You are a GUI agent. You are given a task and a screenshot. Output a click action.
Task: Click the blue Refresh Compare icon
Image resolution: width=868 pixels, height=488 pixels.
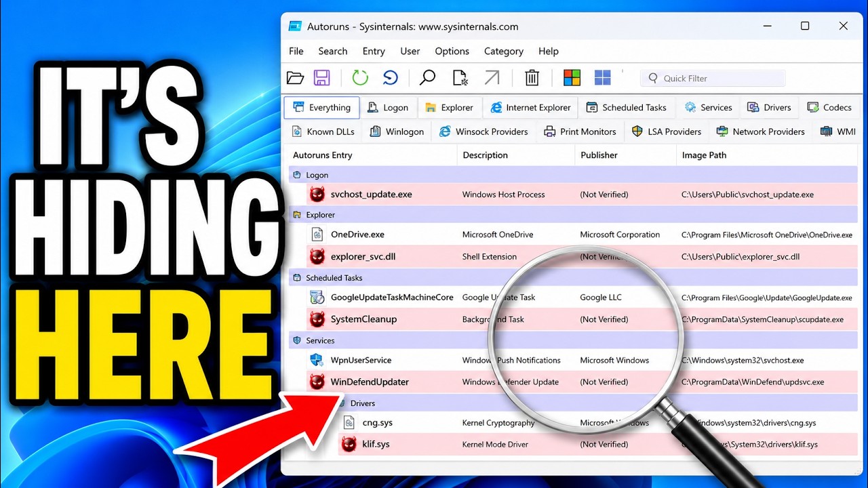pos(391,78)
